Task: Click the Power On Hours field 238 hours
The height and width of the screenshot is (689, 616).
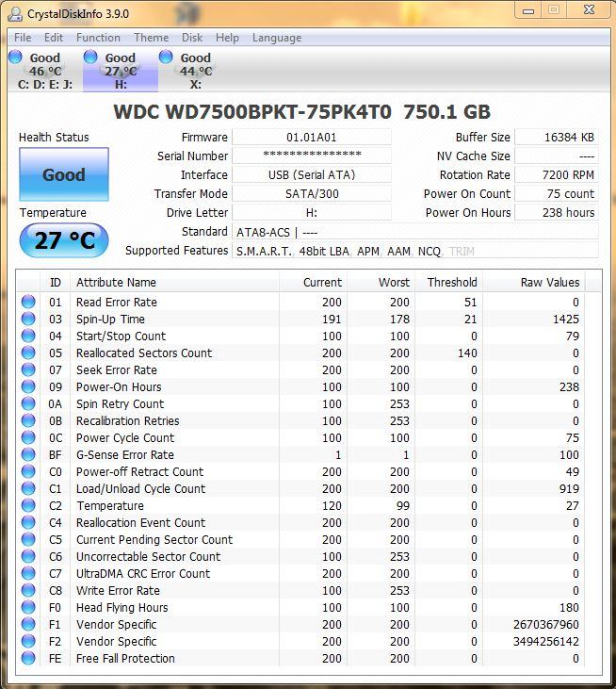Action: [x=557, y=212]
